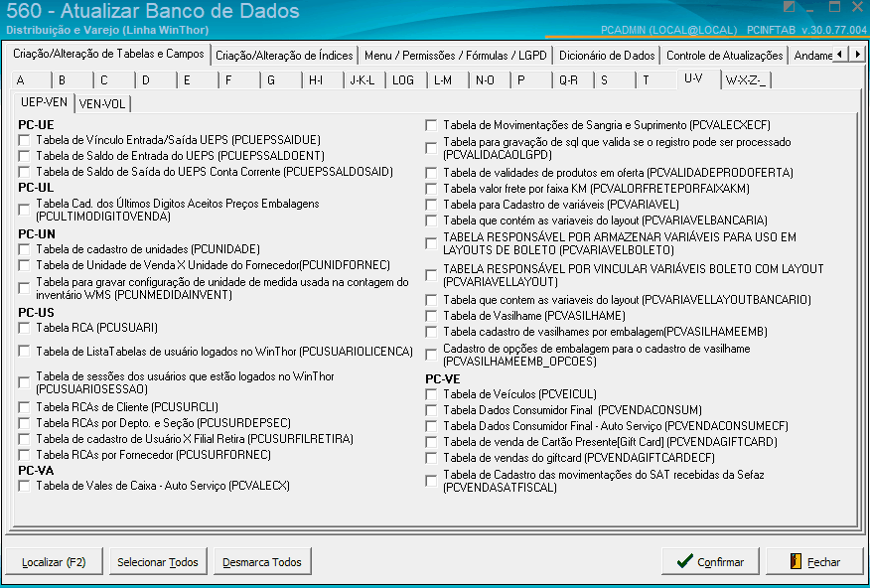Select the PCVARIAVELBANCARIA checkbox
Image resolution: width=870 pixels, height=588 pixels.
point(431,220)
